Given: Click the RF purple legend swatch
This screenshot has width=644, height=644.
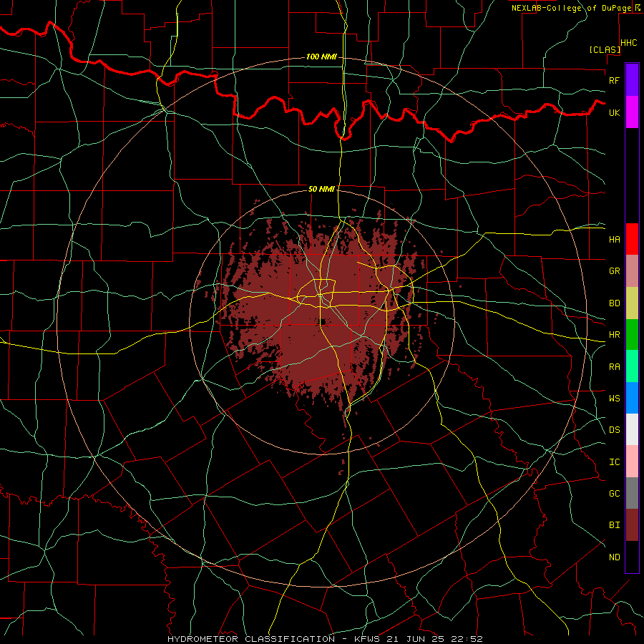Looking at the screenshot, I should coord(632,80).
